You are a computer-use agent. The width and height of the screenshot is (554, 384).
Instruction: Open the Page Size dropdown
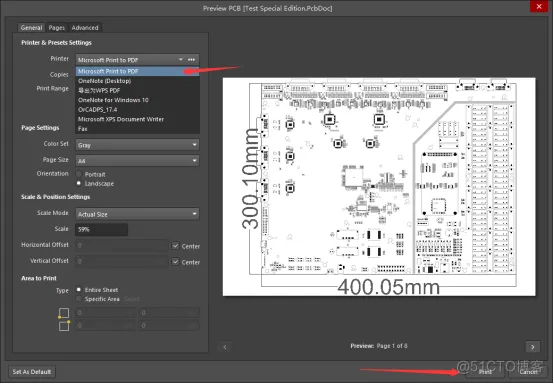point(137,161)
